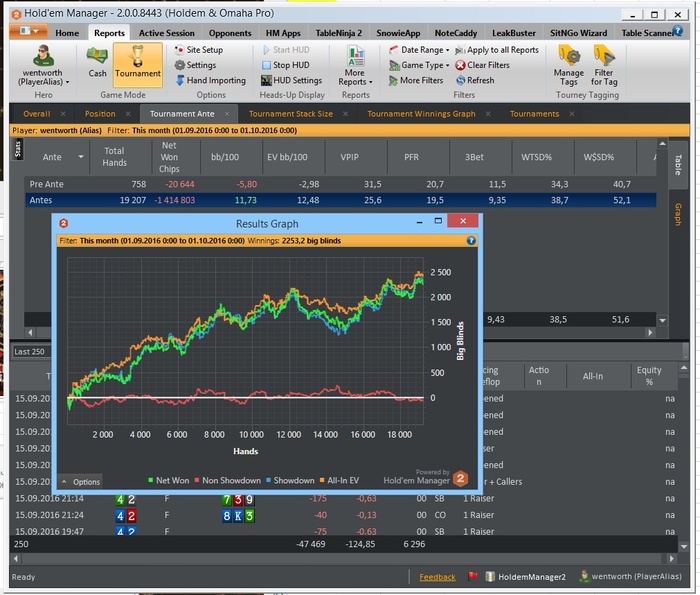Open Manage Tags
The width and height of the screenshot is (700, 595).
(569, 66)
